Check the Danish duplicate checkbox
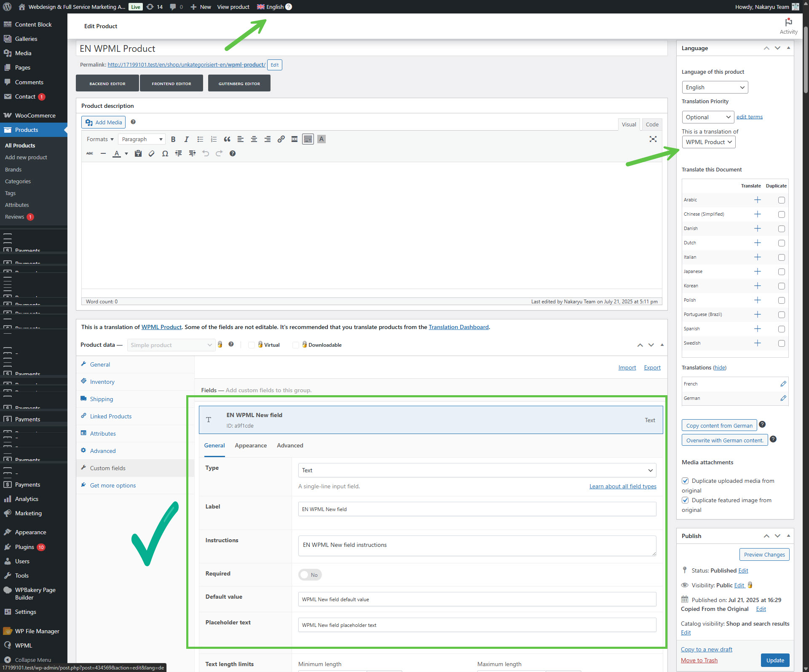Screen dimensions: 809x672 click(782, 229)
